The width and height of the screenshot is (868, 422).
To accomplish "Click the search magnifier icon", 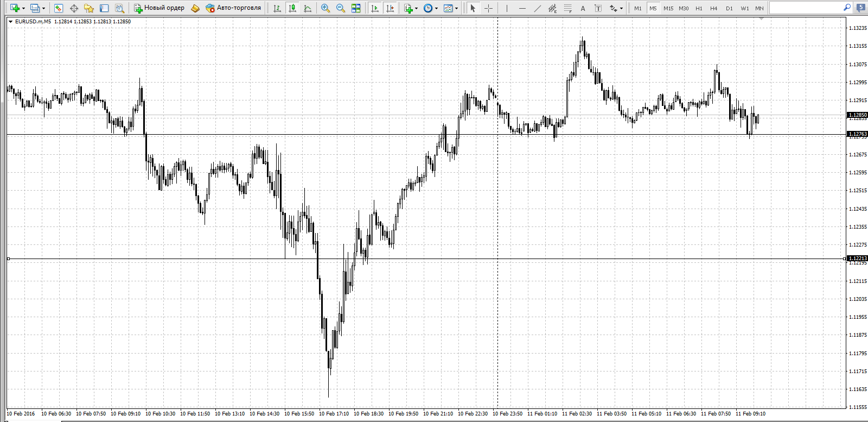I will [847, 8].
